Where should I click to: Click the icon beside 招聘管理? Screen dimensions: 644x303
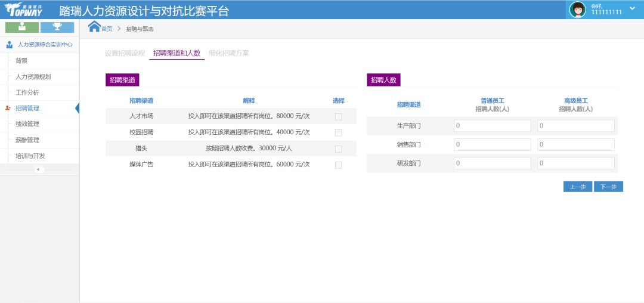pos(8,109)
